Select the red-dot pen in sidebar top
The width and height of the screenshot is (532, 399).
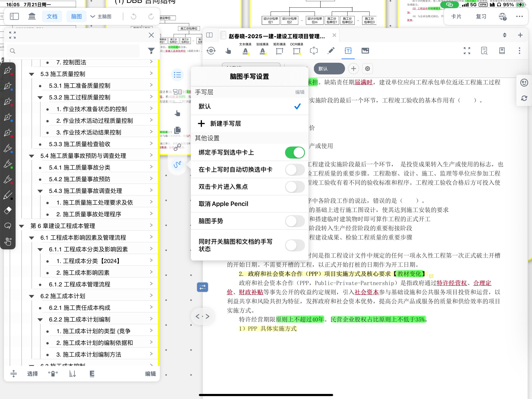8,70
